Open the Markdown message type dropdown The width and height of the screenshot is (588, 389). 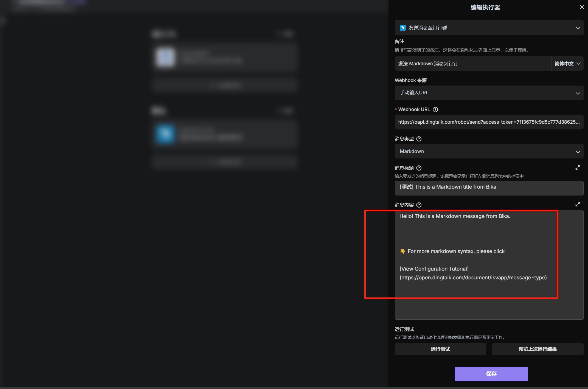489,151
